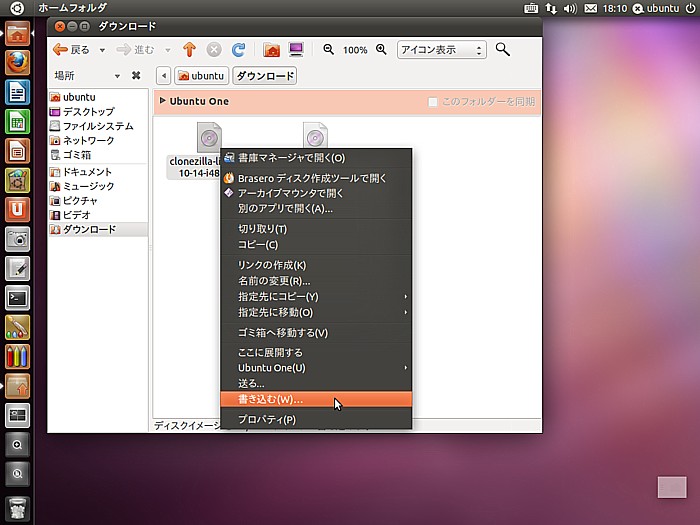Viewport: 700px width, 525px height.
Task: Open the Trash launcher icon
Action: click(x=17, y=509)
